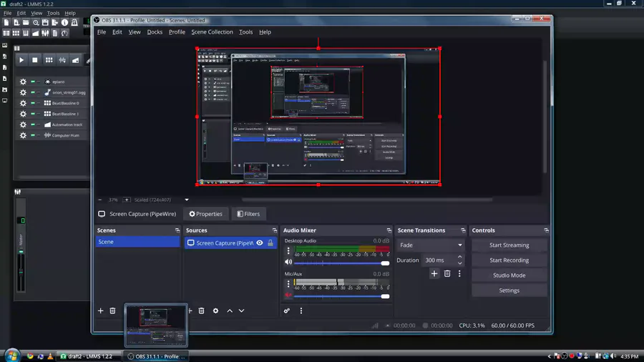Click Start Recording button
This screenshot has height=362, width=644.
click(x=509, y=260)
